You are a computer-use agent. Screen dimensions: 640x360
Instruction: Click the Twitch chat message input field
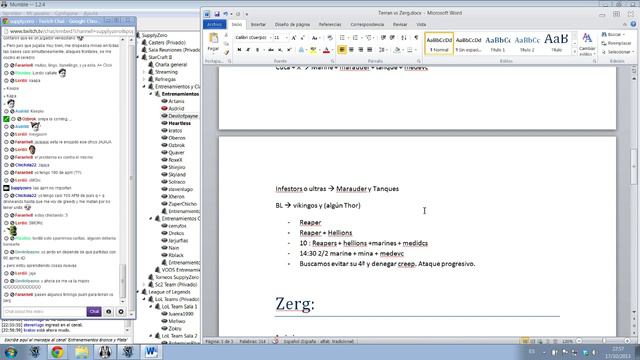44,311
